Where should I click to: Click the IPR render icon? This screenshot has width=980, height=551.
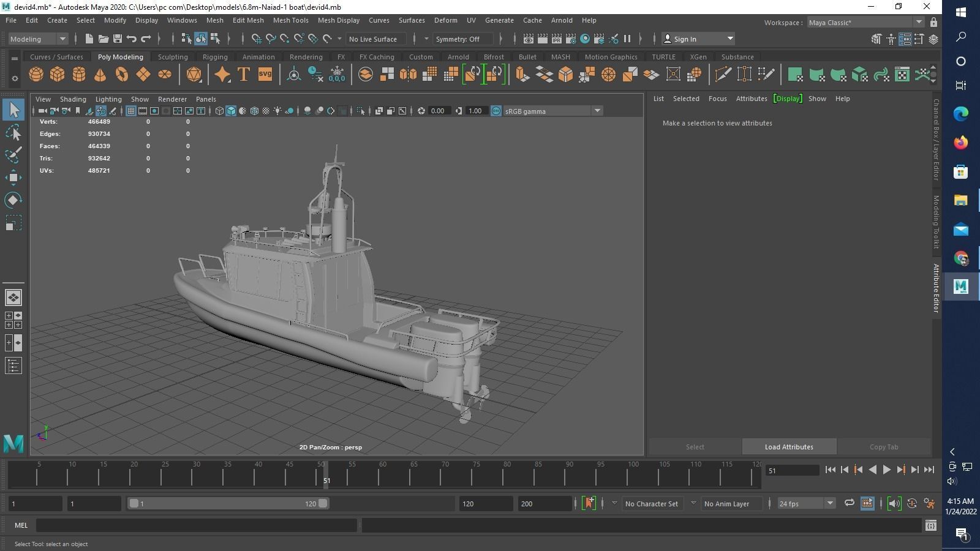click(x=557, y=39)
